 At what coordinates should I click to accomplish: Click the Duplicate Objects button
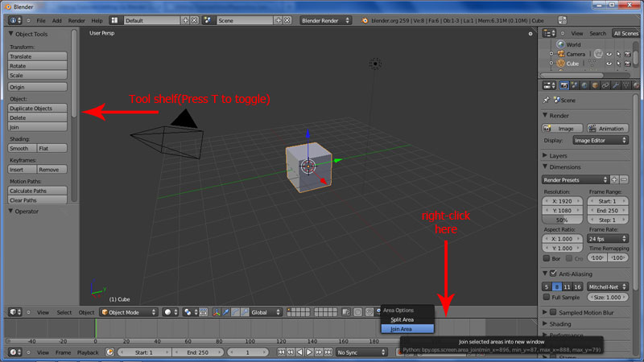(x=38, y=108)
